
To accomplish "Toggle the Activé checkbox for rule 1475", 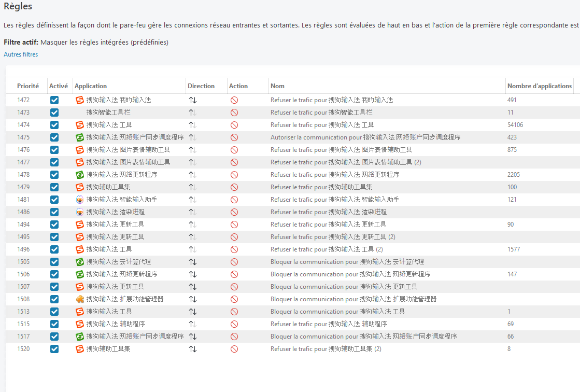I will (x=54, y=137).
